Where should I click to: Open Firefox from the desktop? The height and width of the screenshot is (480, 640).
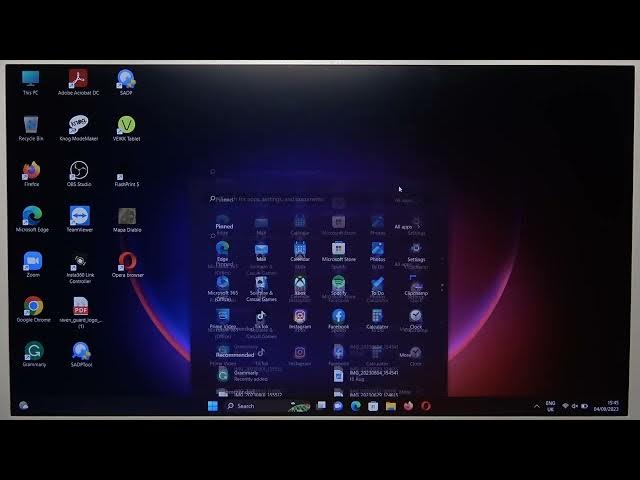pyautogui.click(x=31, y=174)
